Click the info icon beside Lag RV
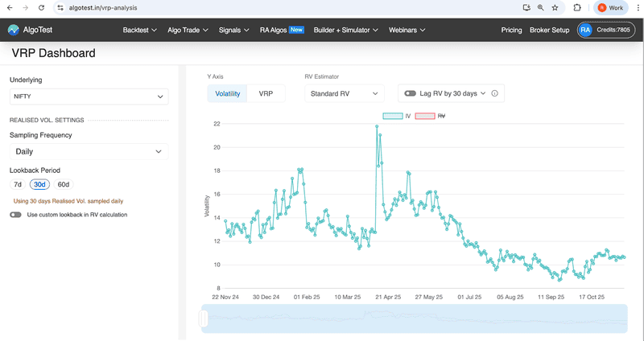The image size is (644, 341). [494, 93]
